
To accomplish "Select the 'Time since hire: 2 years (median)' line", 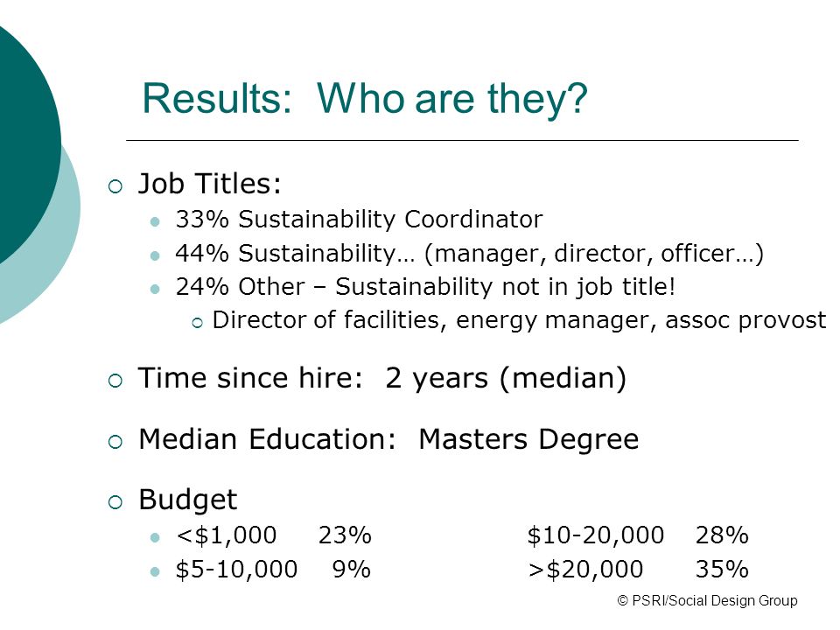I will pyautogui.click(x=382, y=378).
